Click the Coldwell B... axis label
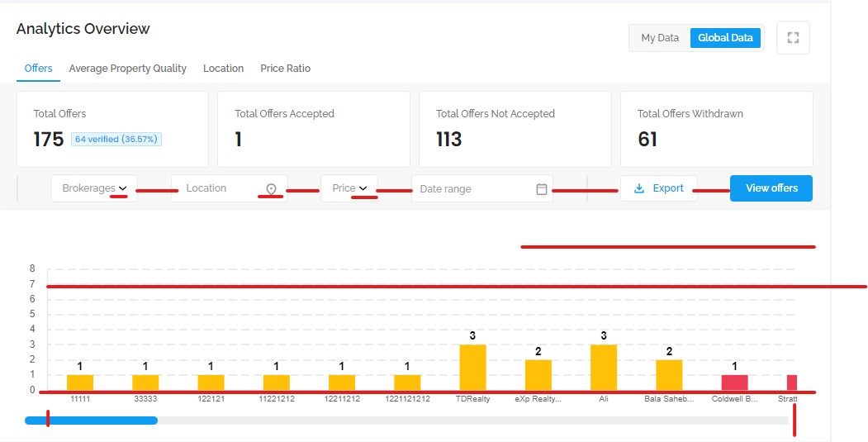 [x=734, y=399]
